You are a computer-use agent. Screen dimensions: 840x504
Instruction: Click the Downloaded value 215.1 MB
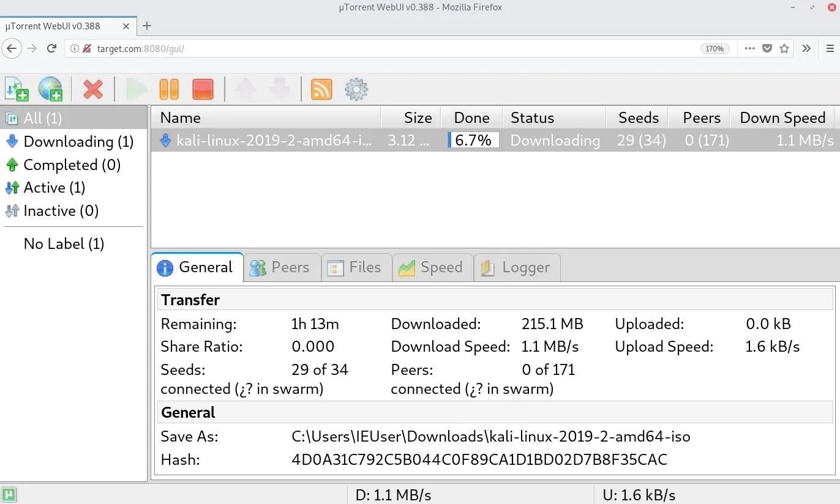point(552,324)
